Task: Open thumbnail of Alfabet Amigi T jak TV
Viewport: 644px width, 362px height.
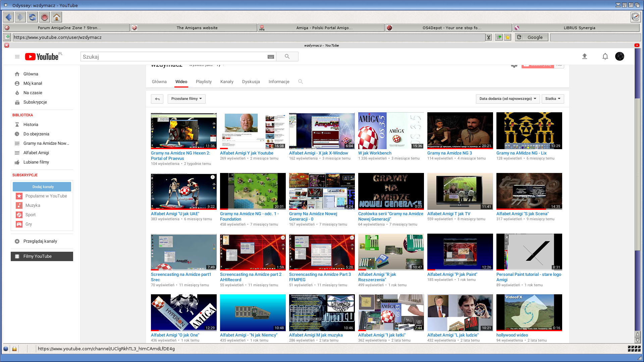Action: tap(460, 191)
